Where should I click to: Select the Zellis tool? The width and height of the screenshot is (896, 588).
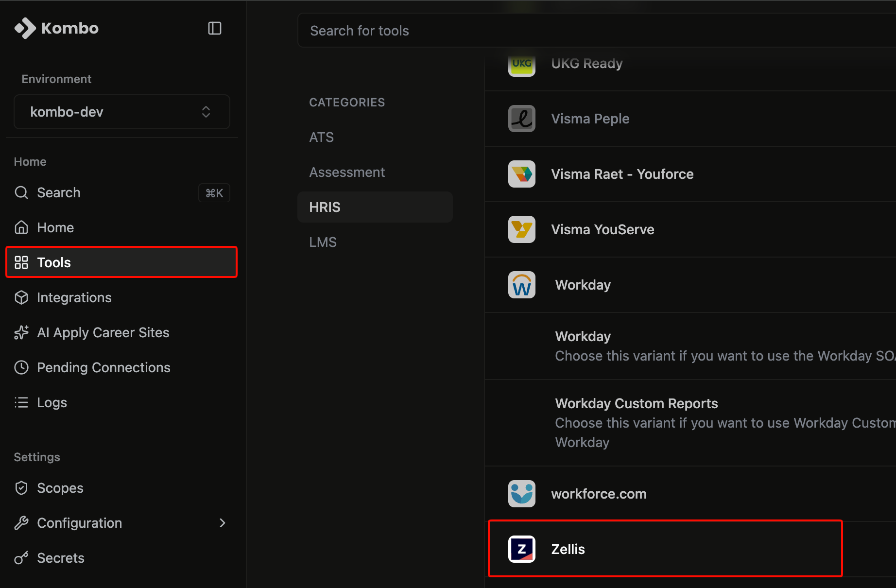click(690, 549)
